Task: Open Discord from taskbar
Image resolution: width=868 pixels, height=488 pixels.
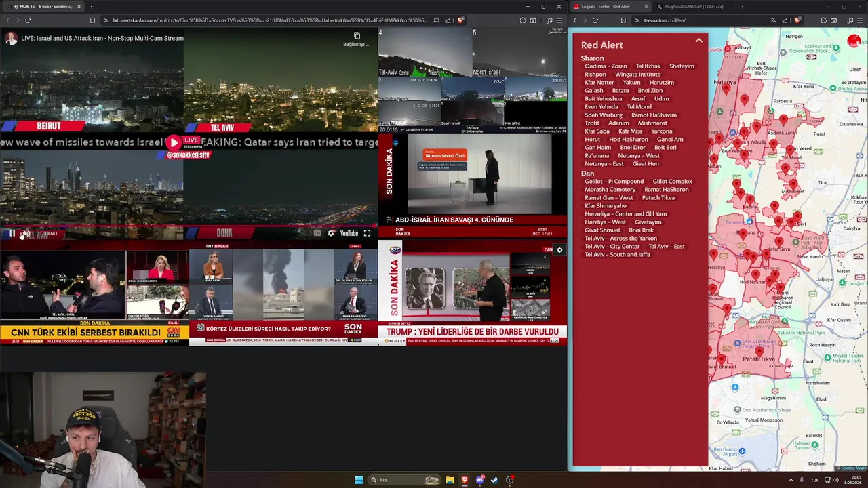Action: 480,480
